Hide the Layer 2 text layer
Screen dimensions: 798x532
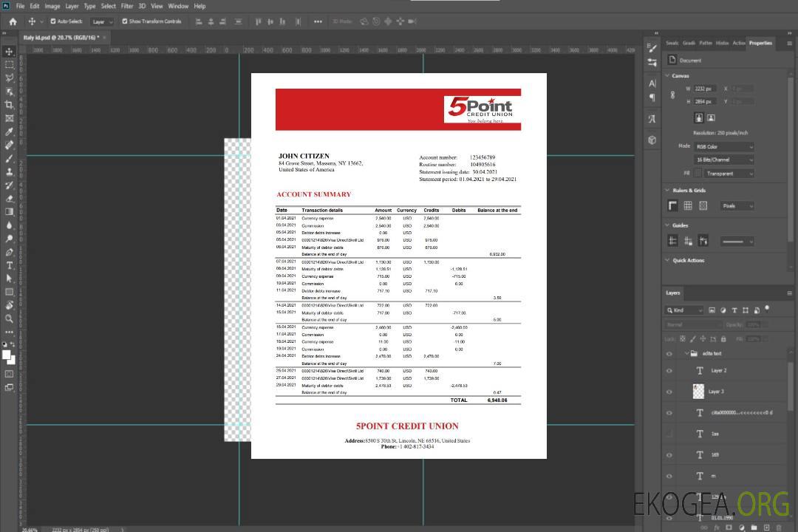pyautogui.click(x=669, y=371)
